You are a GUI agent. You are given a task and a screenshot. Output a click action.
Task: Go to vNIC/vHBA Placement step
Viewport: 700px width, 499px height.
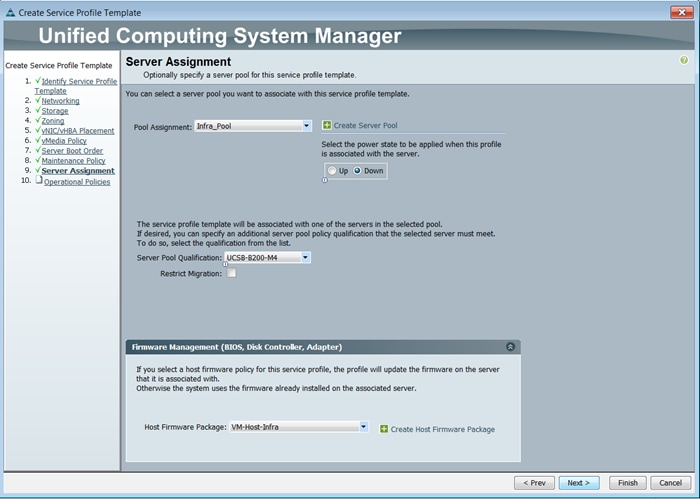tap(78, 131)
